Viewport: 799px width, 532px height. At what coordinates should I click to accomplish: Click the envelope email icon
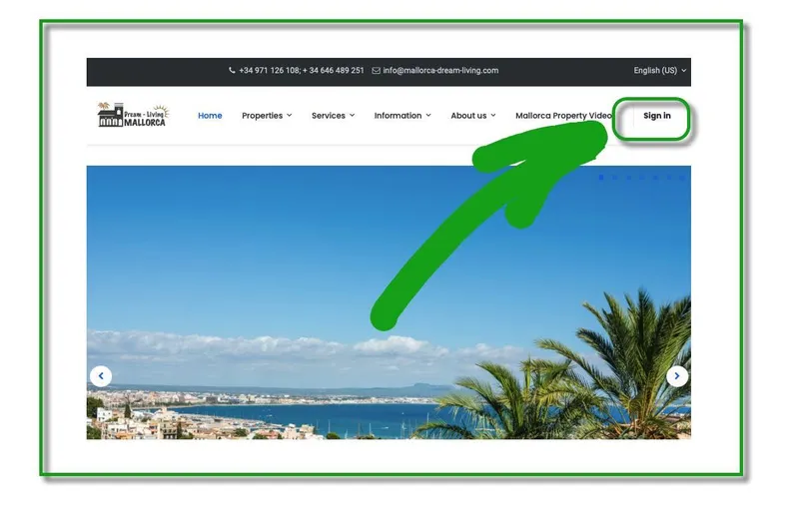pyautogui.click(x=377, y=71)
